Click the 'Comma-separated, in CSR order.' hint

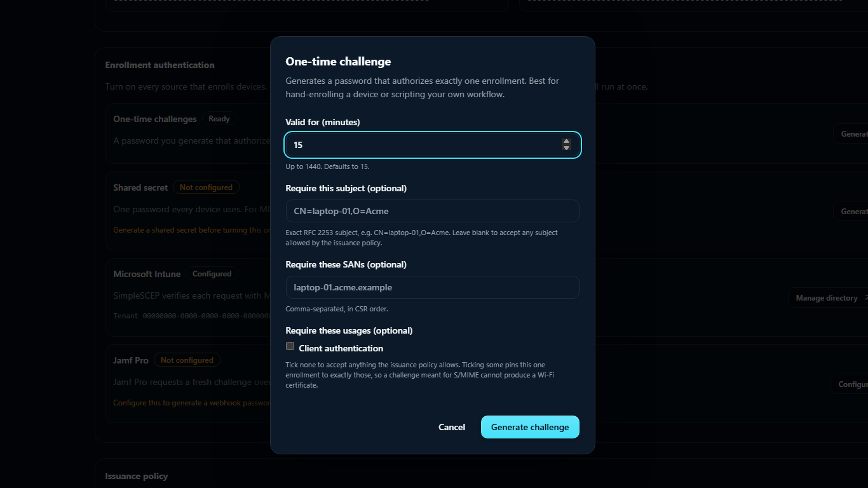[x=337, y=309]
